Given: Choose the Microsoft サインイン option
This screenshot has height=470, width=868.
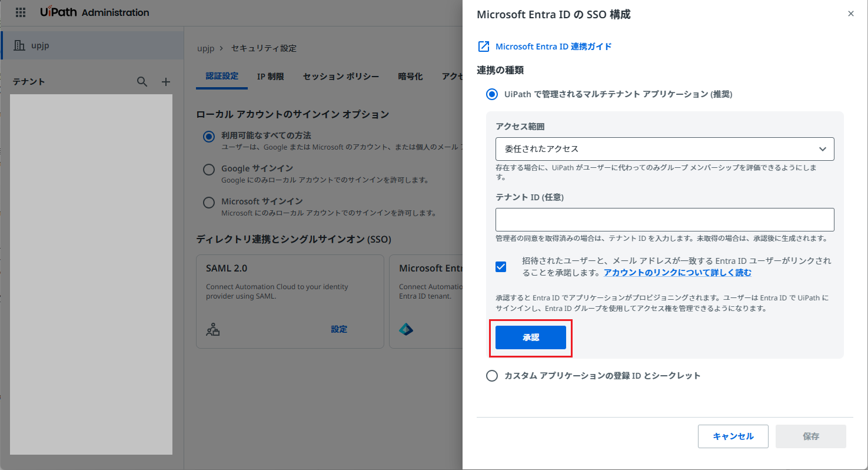Looking at the screenshot, I should click(x=209, y=203).
